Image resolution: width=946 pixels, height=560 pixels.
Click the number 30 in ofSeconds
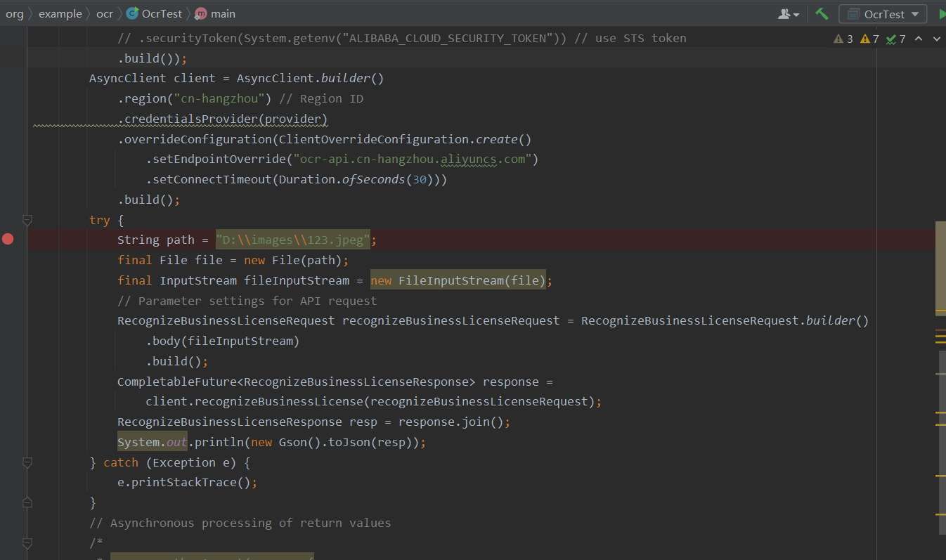(x=420, y=180)
